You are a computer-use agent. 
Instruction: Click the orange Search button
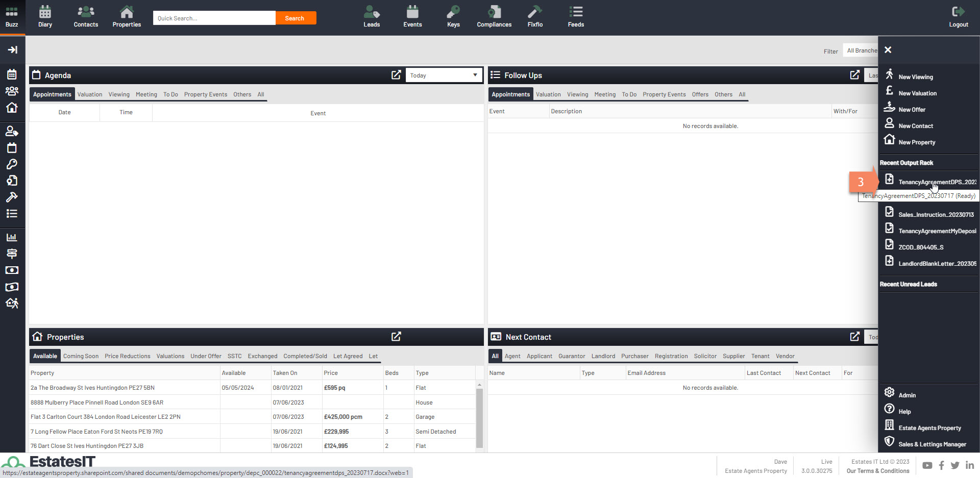pyautogui.click(x=295, y=18)
